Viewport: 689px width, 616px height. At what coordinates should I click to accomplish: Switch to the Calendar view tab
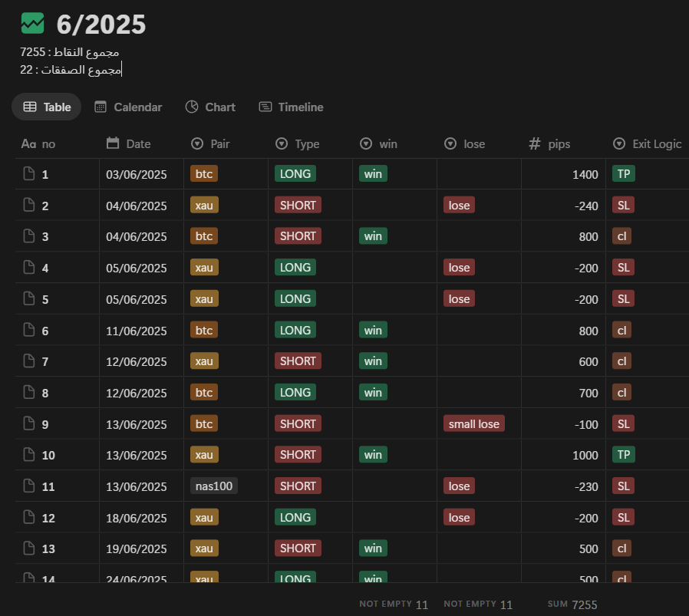click(x=128, y=107)
